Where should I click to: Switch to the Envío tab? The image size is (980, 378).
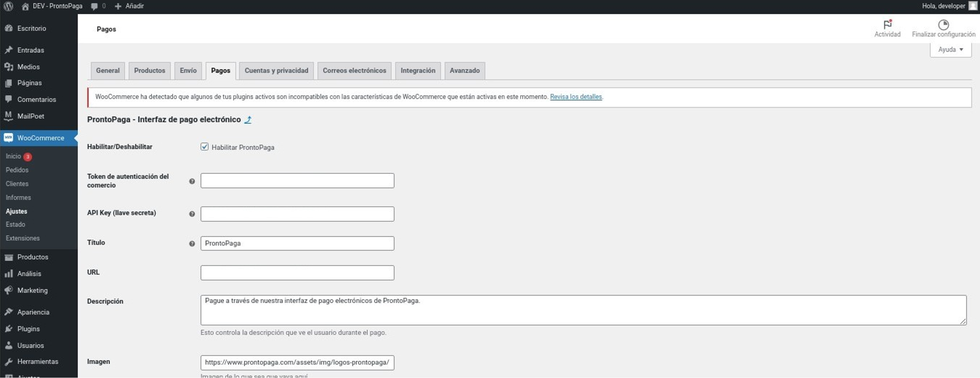[188, 71]
